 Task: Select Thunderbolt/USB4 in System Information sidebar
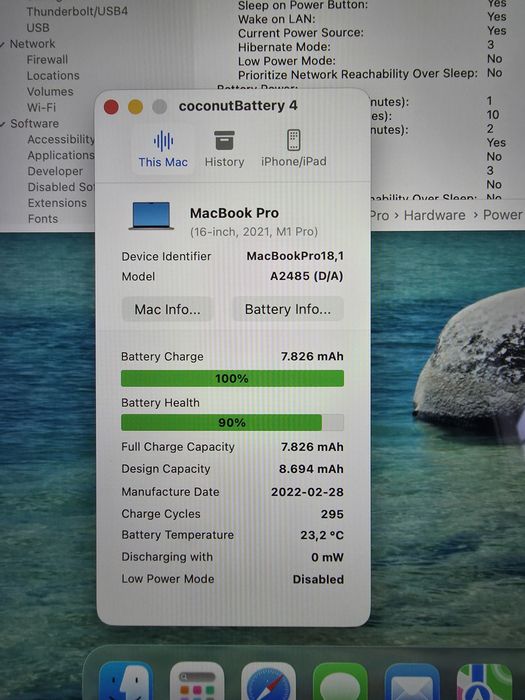[x=77, y=11]
